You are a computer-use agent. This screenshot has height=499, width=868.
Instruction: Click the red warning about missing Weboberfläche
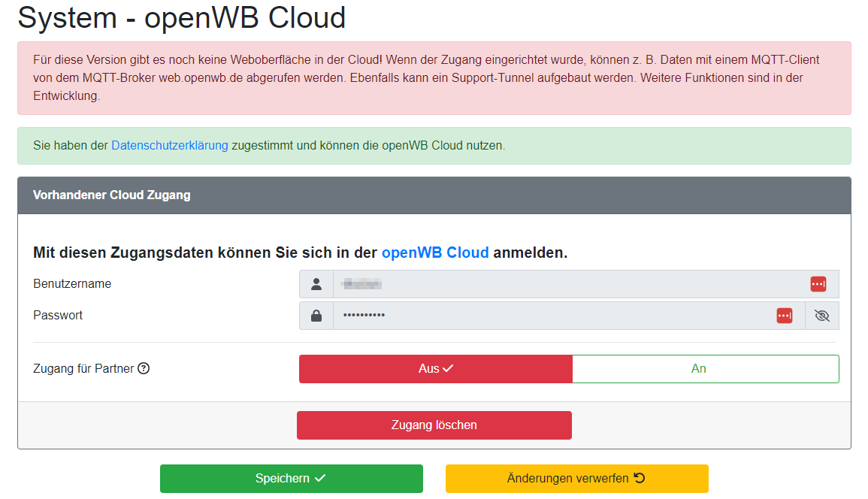click(434, 78)
